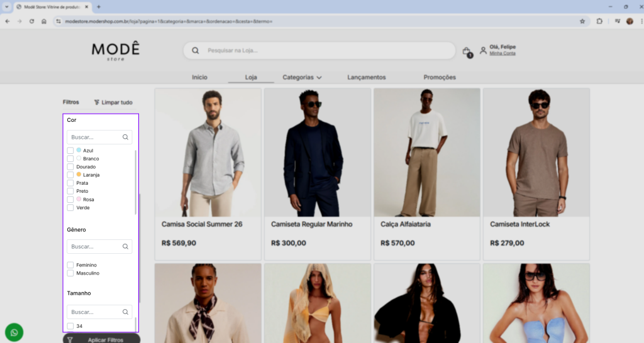Click search icon in Gênero filter
This screenshot has height=343, width=644.
pyautogui.click(x=126, y=247)
